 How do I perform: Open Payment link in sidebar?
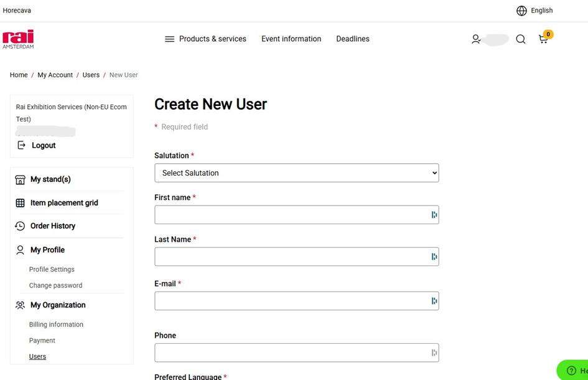click(x=42, y=341)
